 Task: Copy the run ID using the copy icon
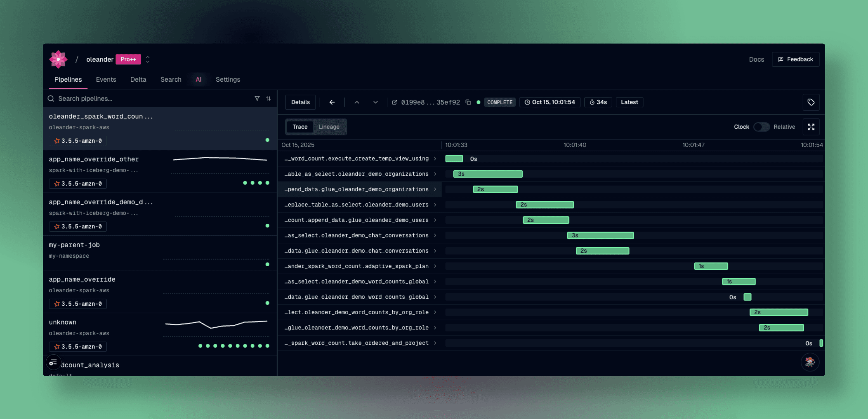468,102
